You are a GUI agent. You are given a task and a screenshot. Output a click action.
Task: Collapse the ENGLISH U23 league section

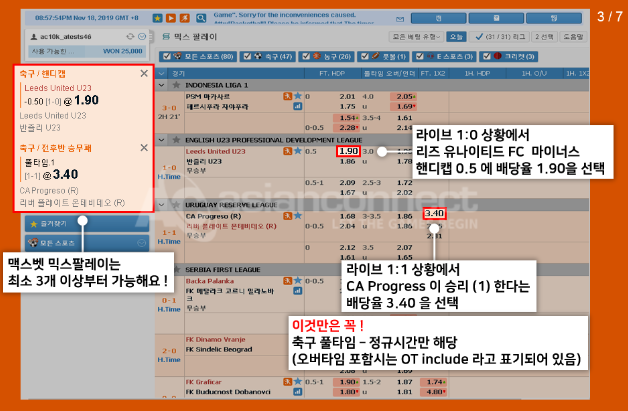tap(162, 140)
